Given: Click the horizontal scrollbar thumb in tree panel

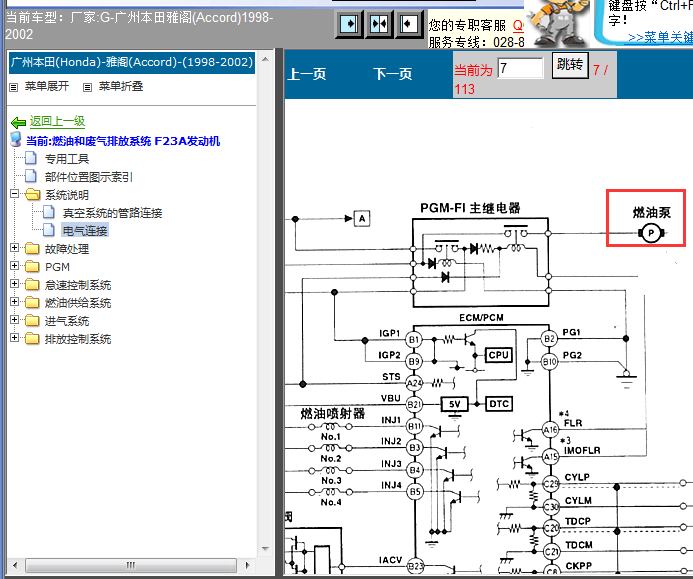Looking at the screenshot, I should (x=131, y=565).
